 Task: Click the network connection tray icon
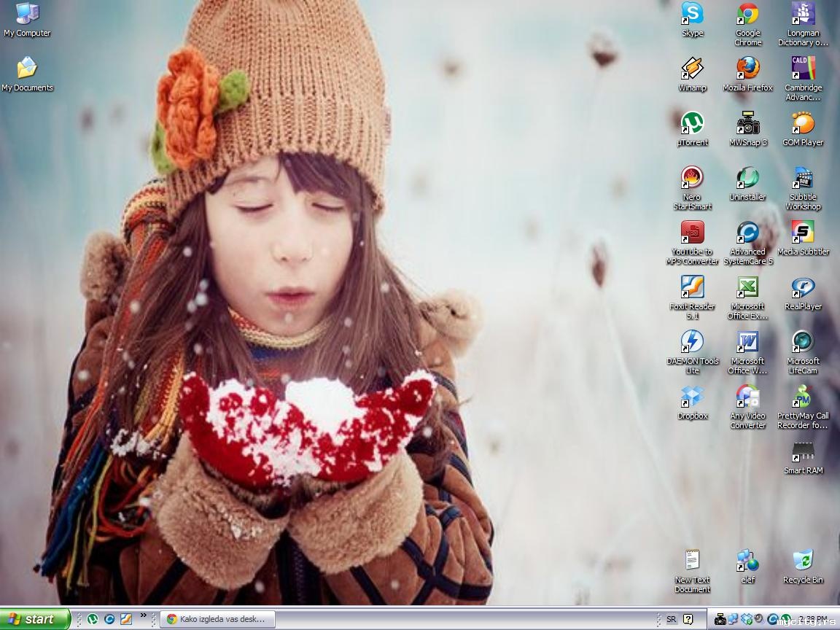tap(734, 620)
